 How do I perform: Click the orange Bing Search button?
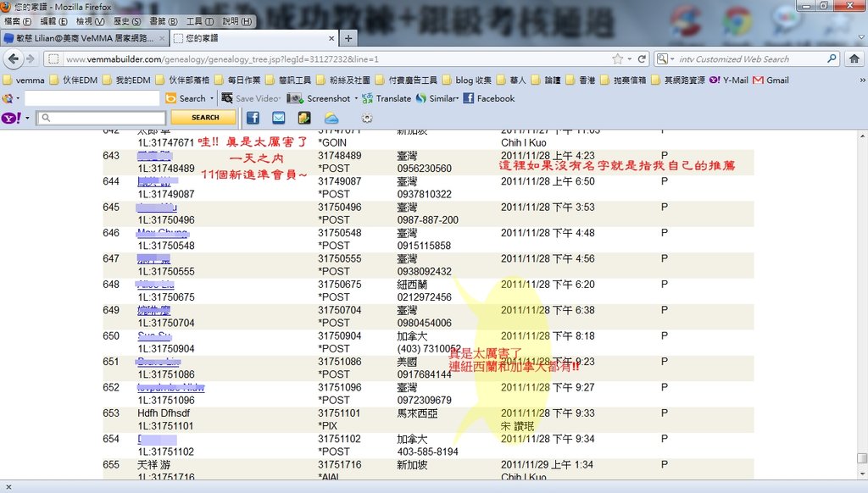point(186,98)
